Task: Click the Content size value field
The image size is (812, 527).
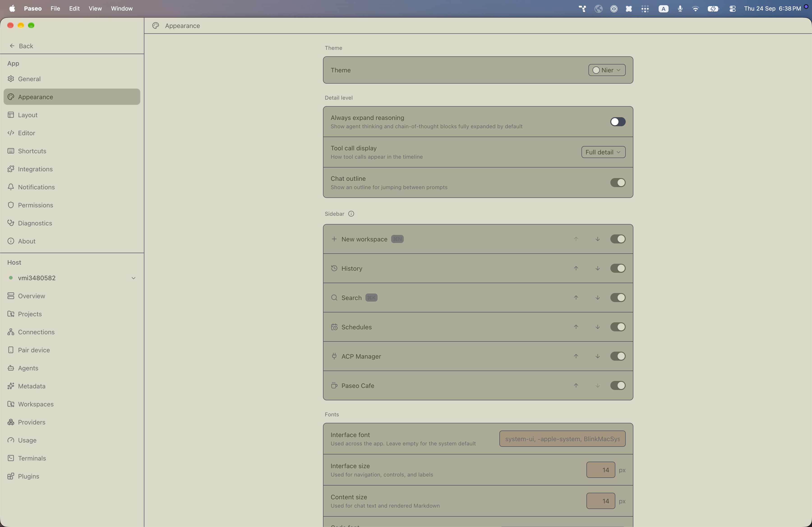Action: click(x=601, y=501)
